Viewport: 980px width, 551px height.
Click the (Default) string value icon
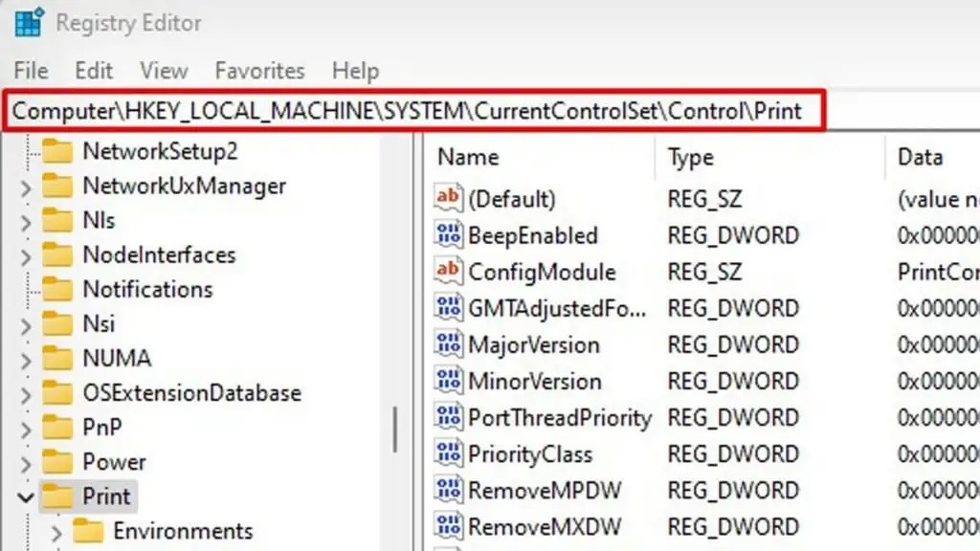point(449,198)
